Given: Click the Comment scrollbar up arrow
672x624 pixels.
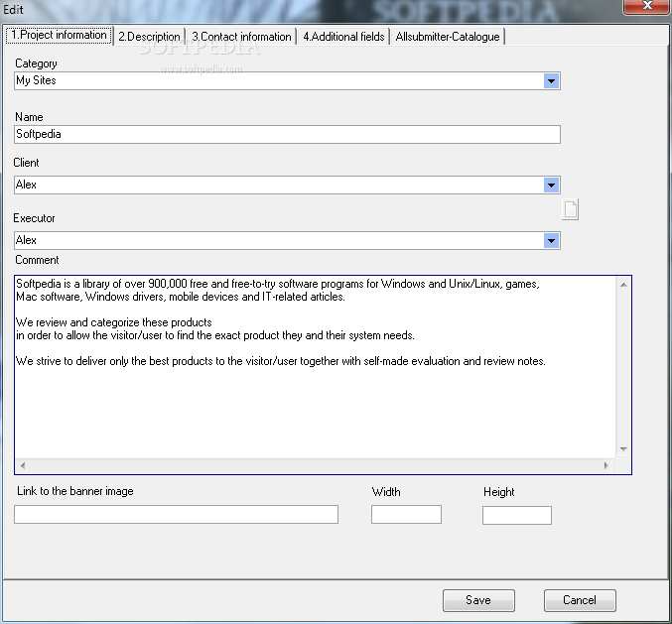Looking at the screenshot, I should pyautogui.click(x=623, y=285).
